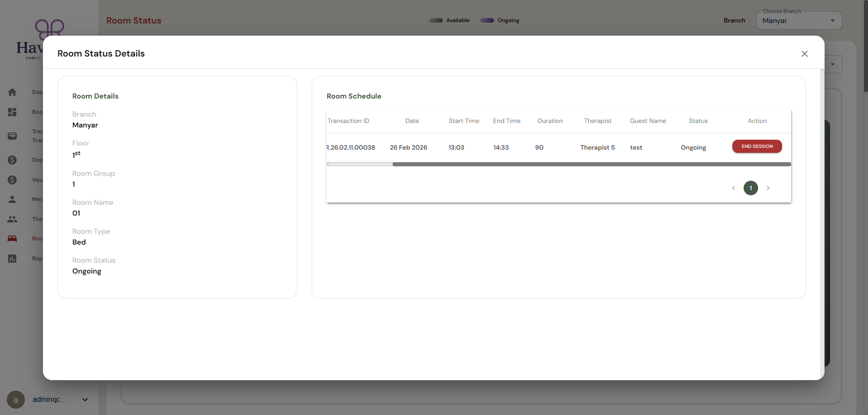Click the Status column header

pos(698,121)
